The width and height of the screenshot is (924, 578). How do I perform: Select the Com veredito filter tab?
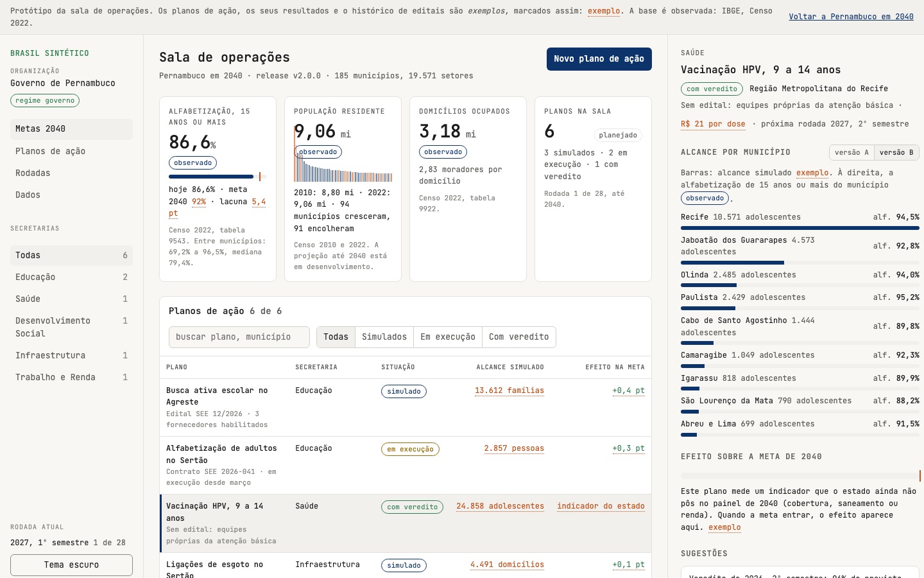[519, 337]
